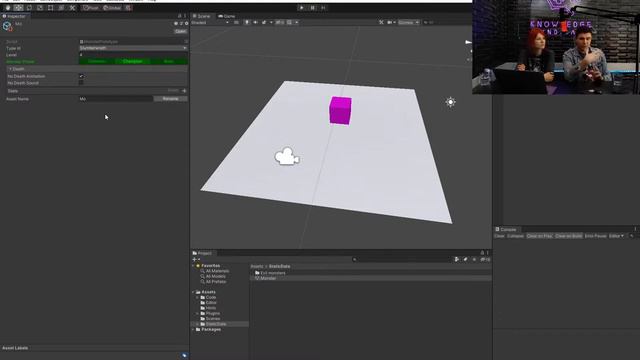640x360 pixels.
Task: Select the Rotate tool
Action: point(29,8)
